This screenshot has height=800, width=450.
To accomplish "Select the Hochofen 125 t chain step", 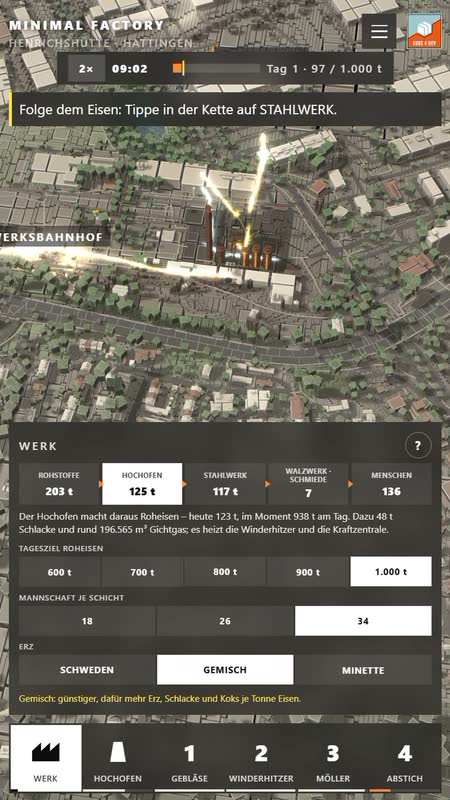I will click(142, 484).
